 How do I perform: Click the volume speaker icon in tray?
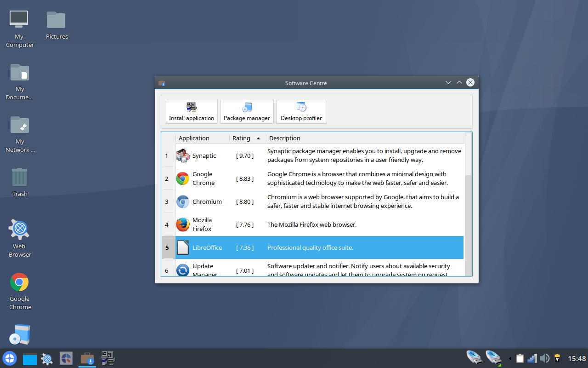pos(545,358)
